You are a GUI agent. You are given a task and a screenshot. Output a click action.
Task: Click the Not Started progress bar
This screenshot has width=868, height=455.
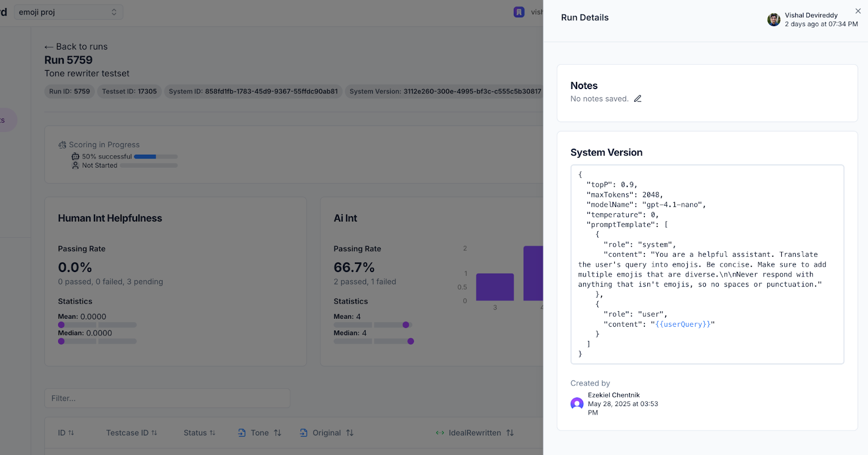pos(149,166)
